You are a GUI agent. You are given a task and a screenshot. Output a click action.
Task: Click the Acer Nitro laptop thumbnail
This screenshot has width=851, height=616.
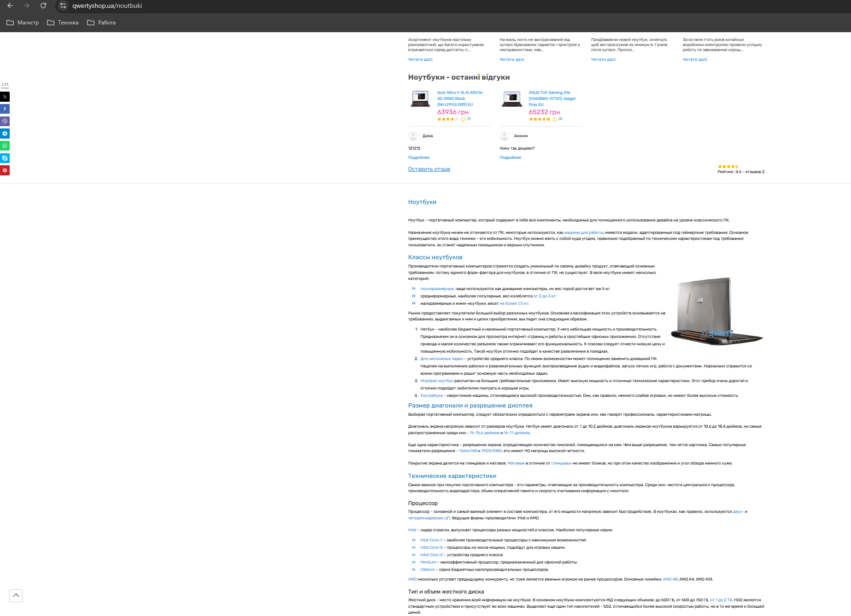420,99
